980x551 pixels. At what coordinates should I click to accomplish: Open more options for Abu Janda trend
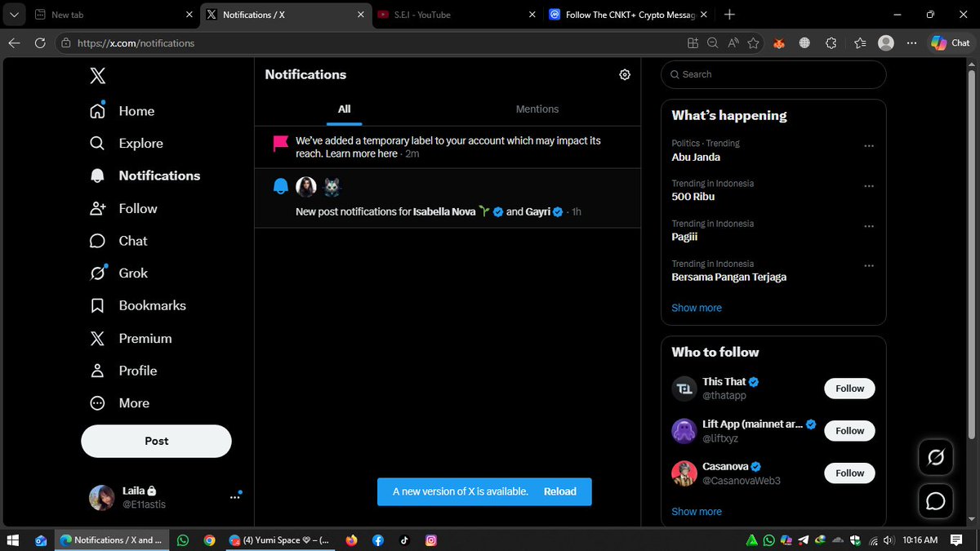coord(869,146)
